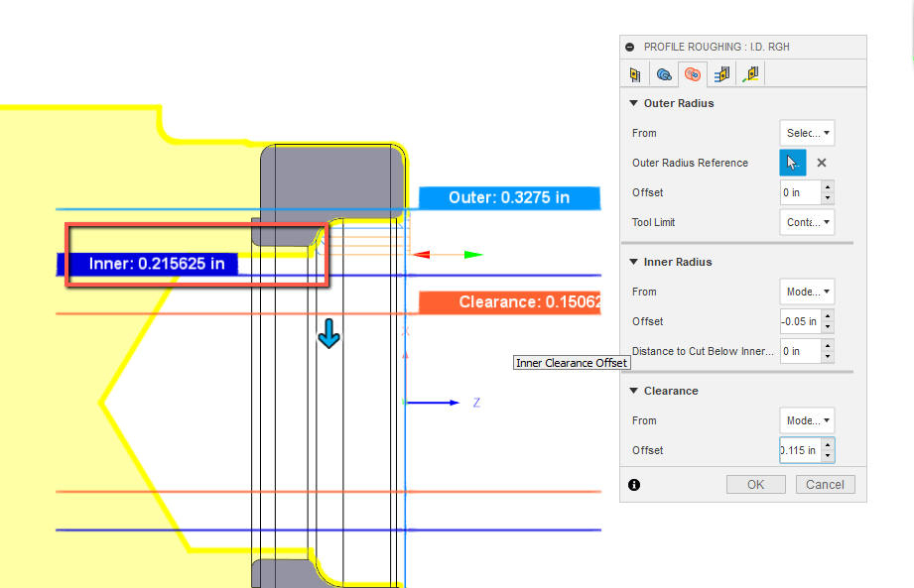Click the Distance to Cut Below Inner label
Image resolution: width=914 pixels, height=588 pixels.
click(x=703, y=351)
